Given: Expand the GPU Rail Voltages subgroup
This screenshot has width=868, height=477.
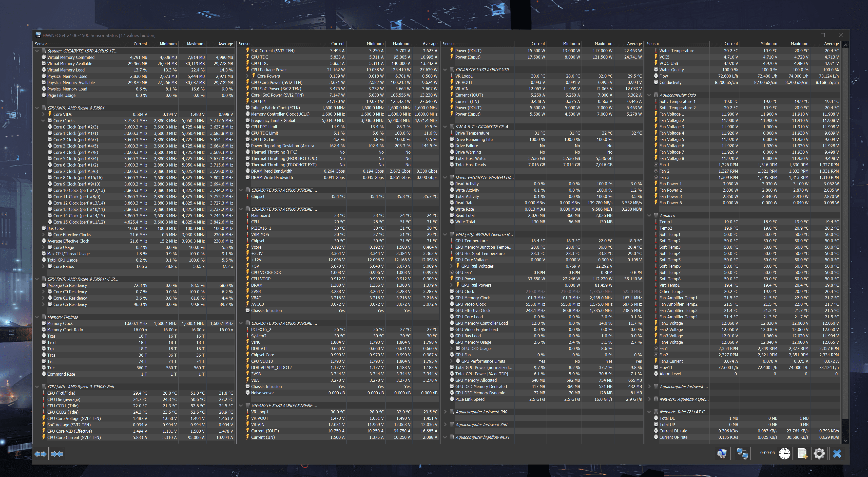Looking at the screenshot, I should (452, 266).
